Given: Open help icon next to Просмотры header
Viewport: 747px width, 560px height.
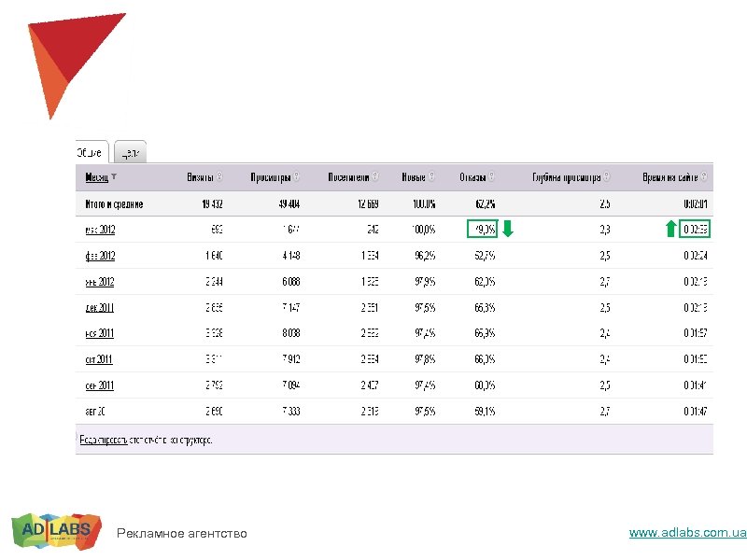Looking at the screenshot, I should 296,176.
